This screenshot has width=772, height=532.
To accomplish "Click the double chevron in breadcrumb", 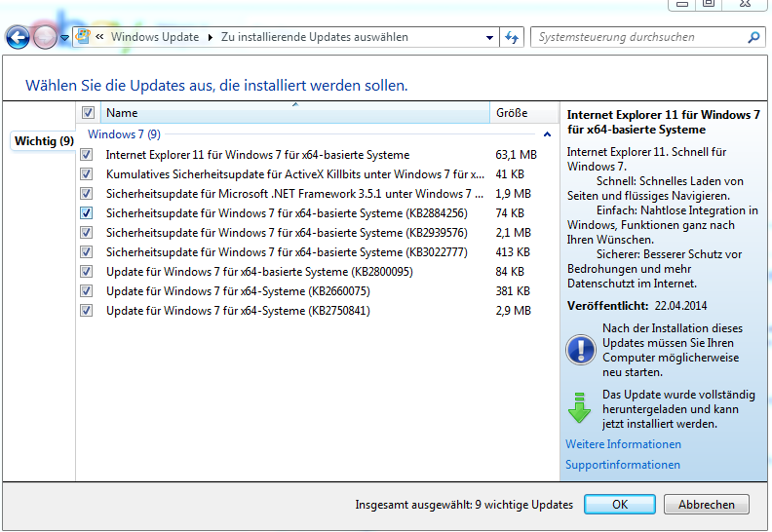I will click(99, 37).
